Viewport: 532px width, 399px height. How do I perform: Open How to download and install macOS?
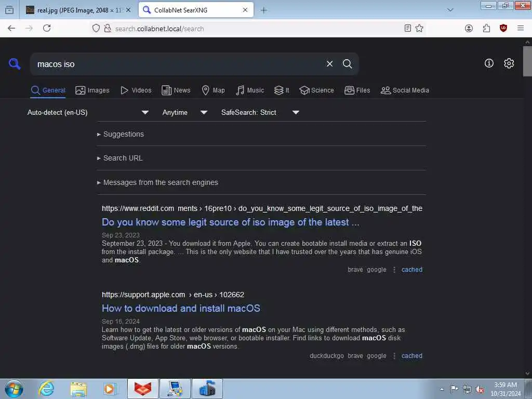181,309
